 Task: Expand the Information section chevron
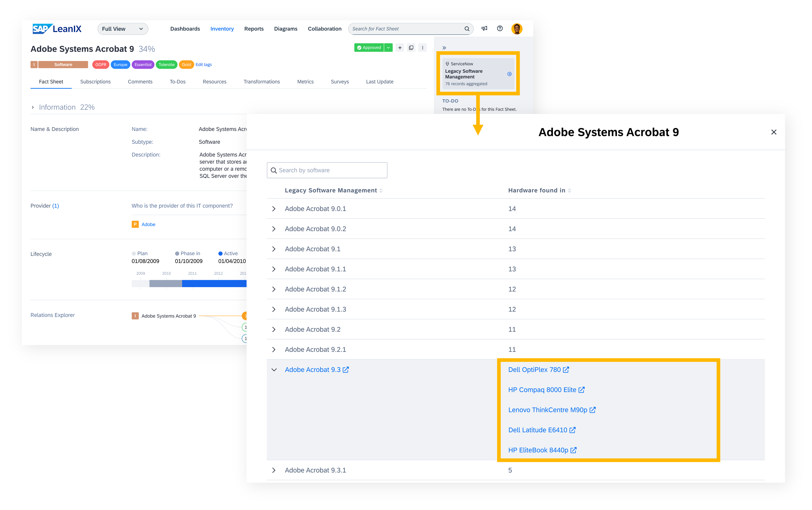[x=33, y=107]
